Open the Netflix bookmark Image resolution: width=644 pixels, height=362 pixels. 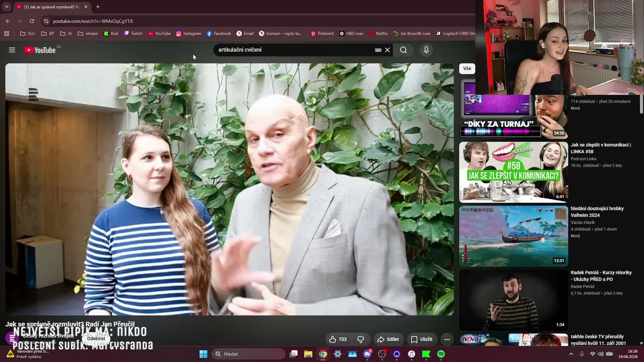[x=378, y=34]
